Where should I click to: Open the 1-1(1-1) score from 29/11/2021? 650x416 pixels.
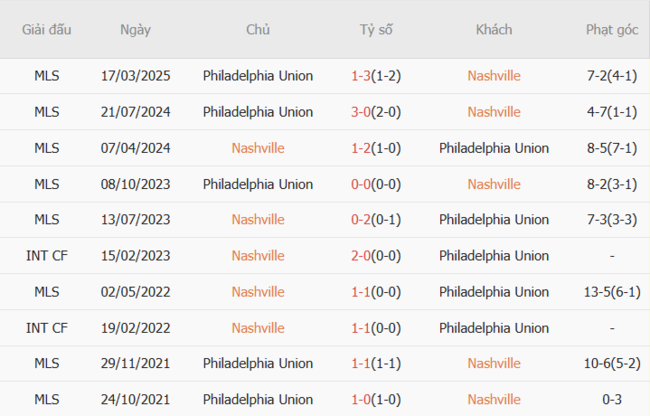(376, 364)
